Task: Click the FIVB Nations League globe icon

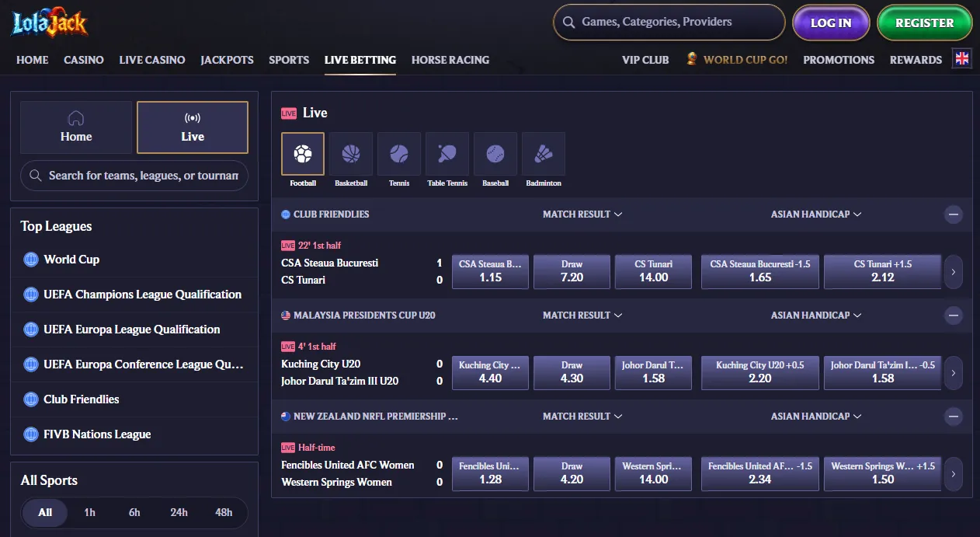Action: point(31,434)
